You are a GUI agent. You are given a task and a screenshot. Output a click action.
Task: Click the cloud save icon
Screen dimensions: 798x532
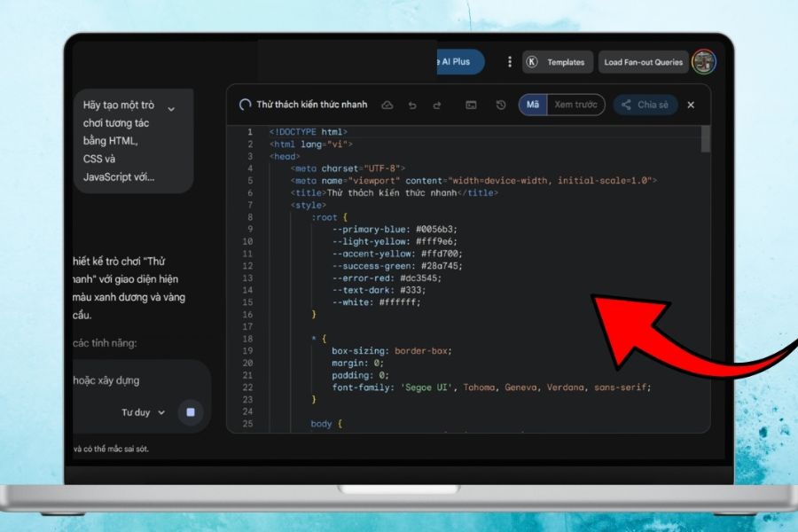tap(387, 105)
